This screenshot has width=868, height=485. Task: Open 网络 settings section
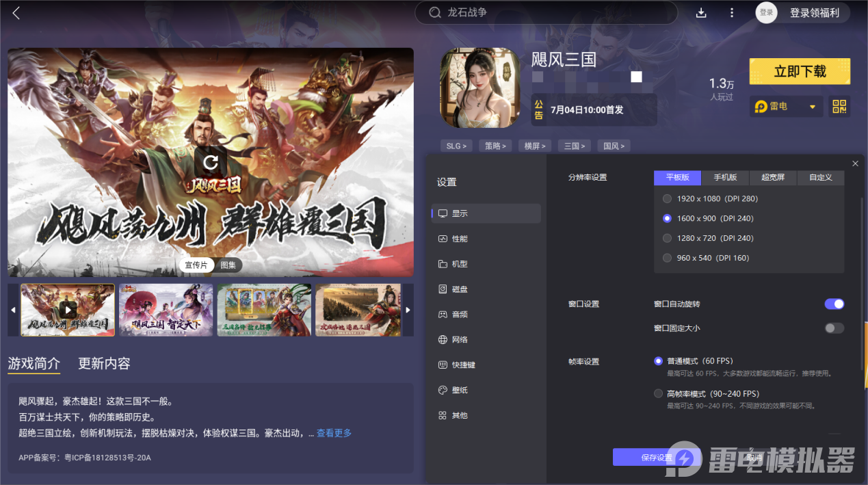(x=486, y=340)
